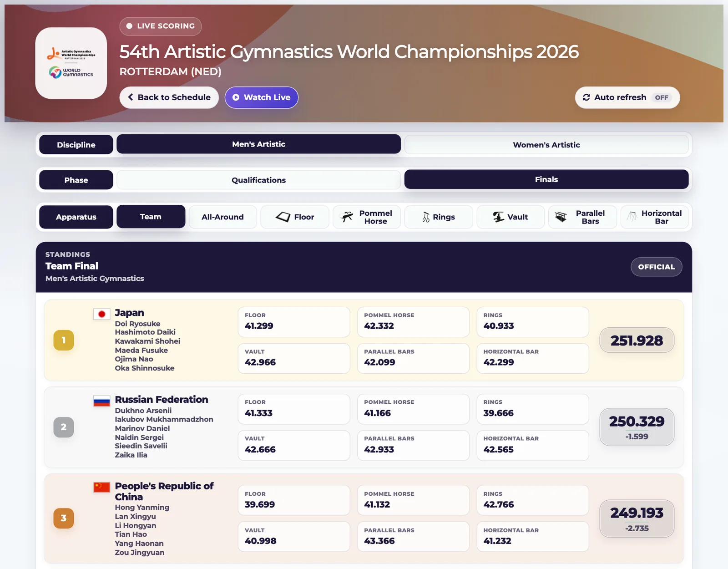
Task: Select the Parallel Bars apparatus icon
Action: click(x=561, y=217)
